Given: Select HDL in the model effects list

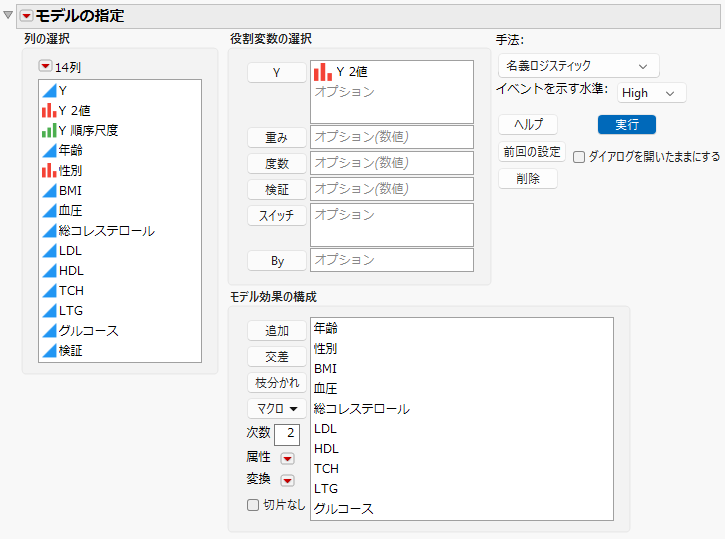Looking at the screenshot, I should tap(326, 448).
